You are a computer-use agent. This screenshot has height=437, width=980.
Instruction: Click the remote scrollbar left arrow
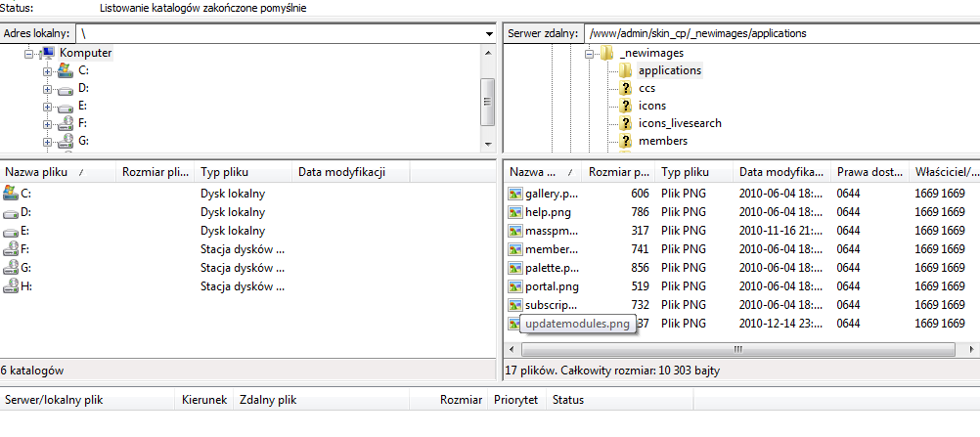512,348
